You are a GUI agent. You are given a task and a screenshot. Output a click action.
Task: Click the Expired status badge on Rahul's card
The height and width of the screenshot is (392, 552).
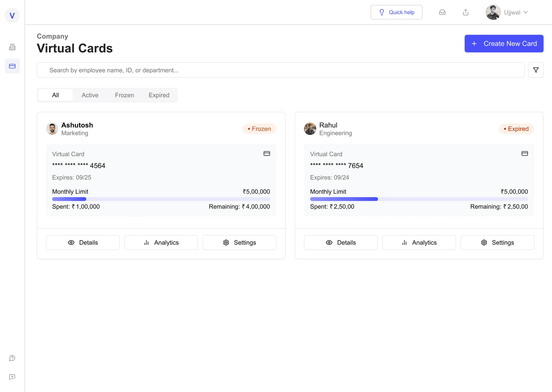click(516, 129)
